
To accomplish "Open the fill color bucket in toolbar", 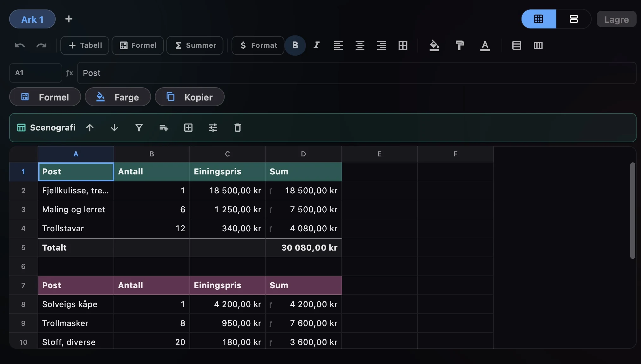I will [434, 45].
